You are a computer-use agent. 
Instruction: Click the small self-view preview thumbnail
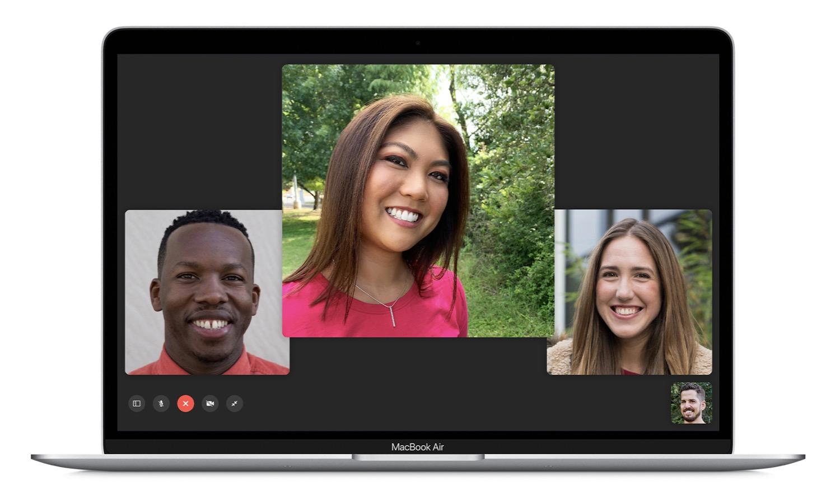[x=692, y=403]
